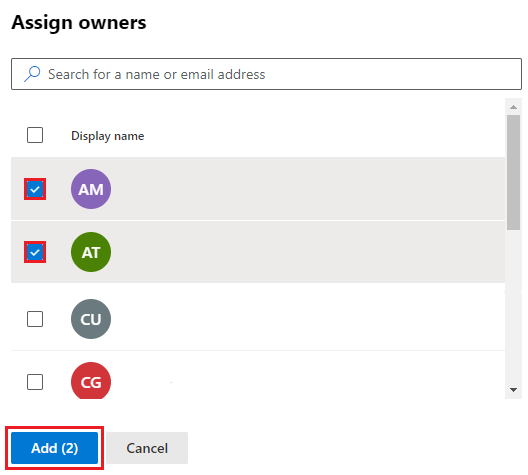Toggle the select-all checkbox beside Display name

35,135
